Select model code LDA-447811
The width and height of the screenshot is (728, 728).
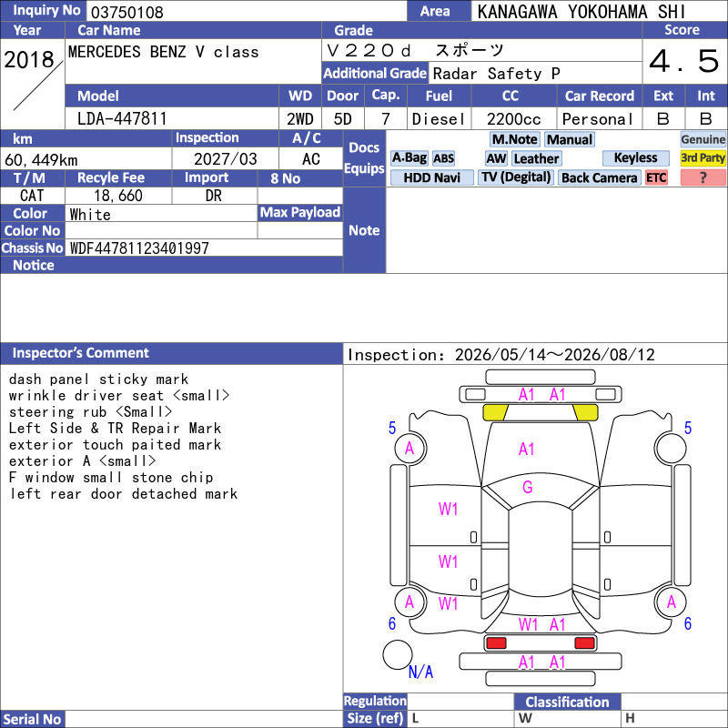click(122, 119)
